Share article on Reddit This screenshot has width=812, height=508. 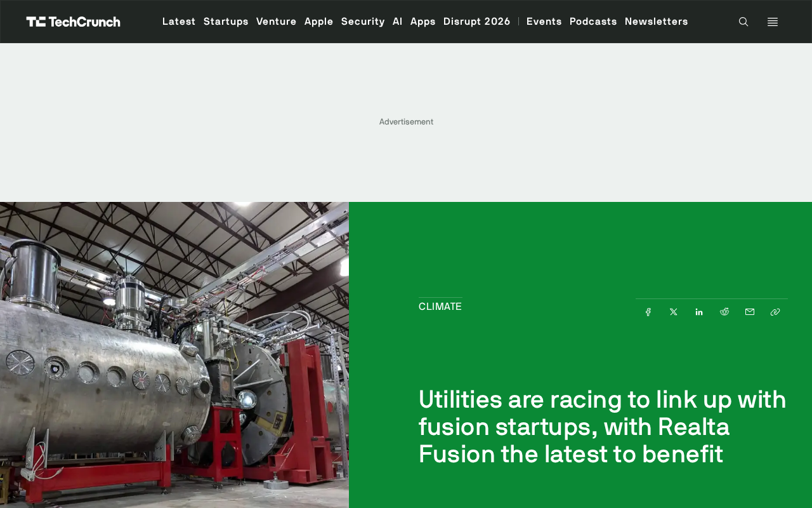[724, 312]
